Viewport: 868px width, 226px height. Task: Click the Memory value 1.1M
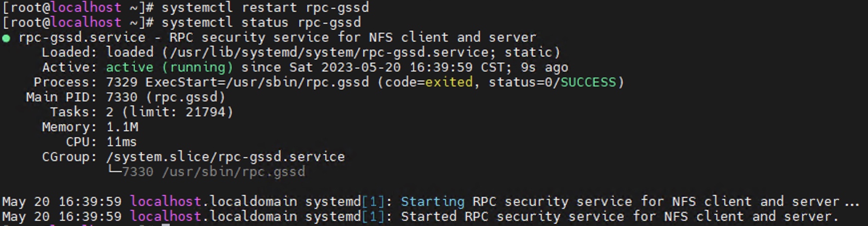(122, 127)
